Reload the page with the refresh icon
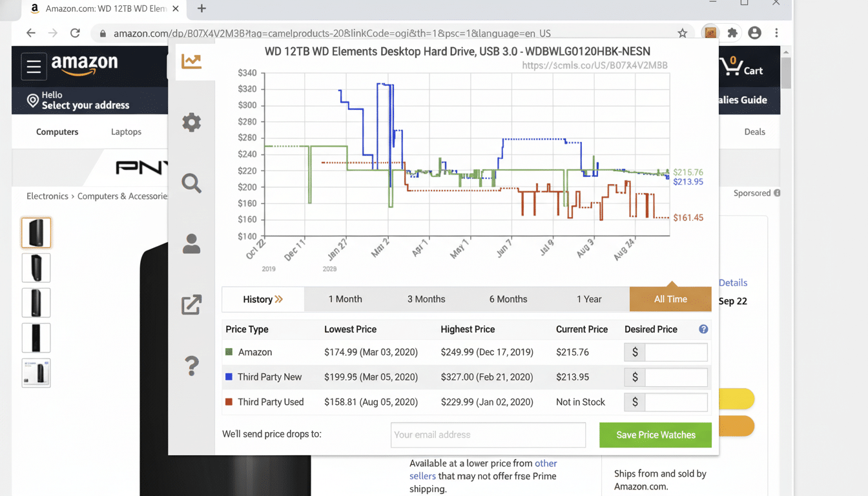The image size is (868, 496). tap(74, 33)
